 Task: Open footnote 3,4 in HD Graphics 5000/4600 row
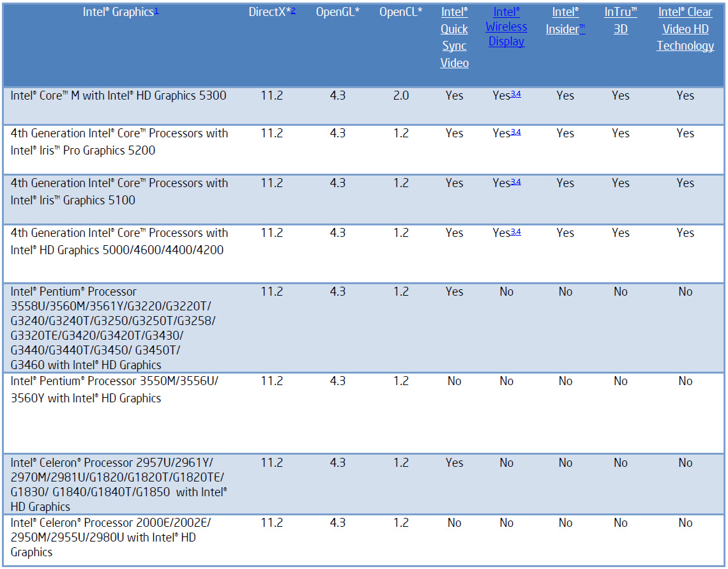tap(516, 232)
